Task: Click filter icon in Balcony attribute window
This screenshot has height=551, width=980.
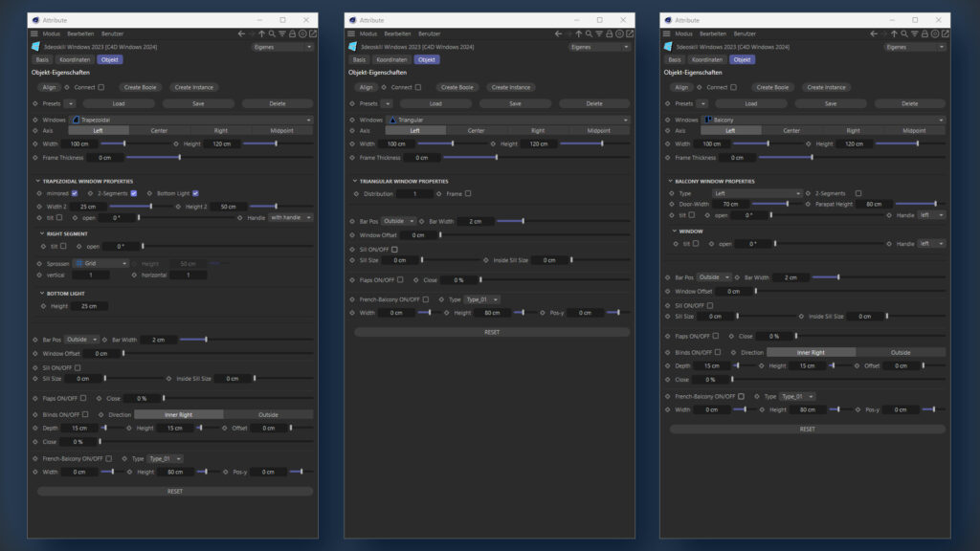Action: pos(914,33)
